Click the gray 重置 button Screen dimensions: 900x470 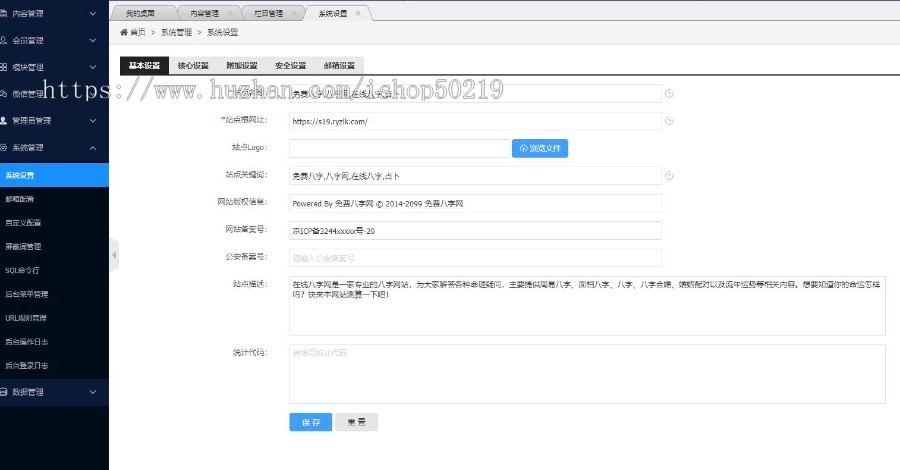(x=356, y=422)
